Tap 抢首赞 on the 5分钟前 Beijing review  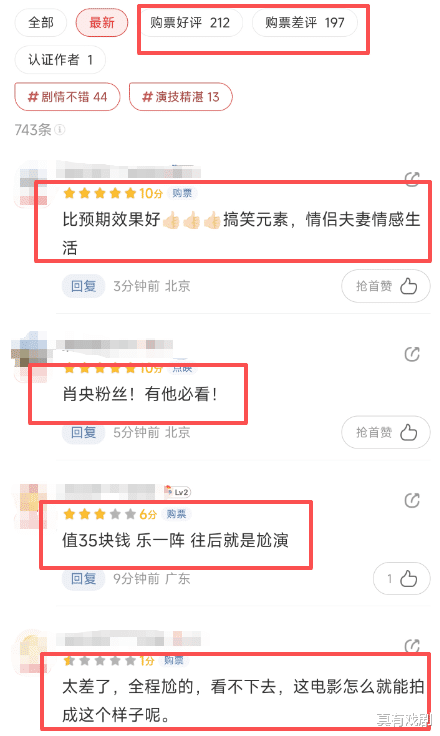(386, 432)
